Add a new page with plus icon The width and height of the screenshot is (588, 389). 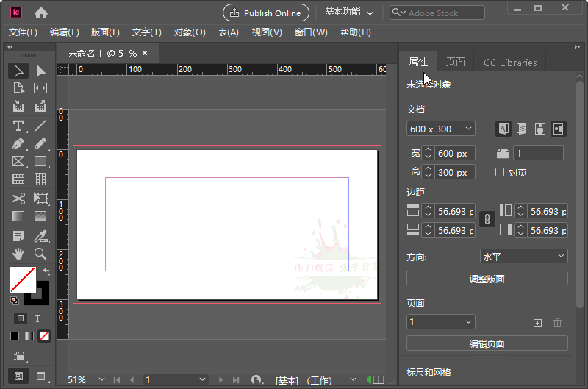pos(537,322)
